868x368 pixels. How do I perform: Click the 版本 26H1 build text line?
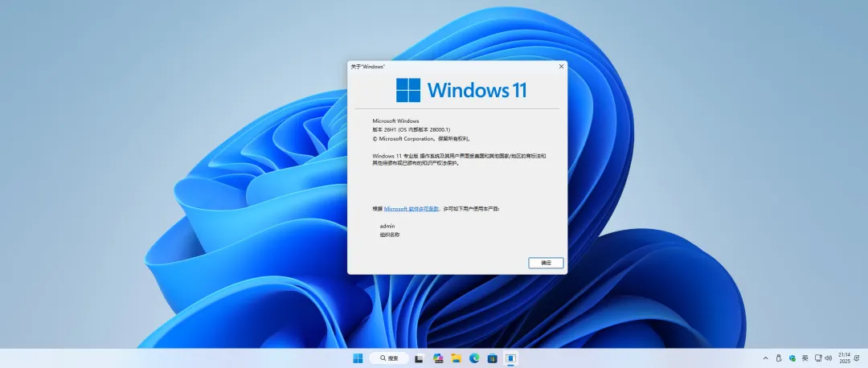point(411,129)
